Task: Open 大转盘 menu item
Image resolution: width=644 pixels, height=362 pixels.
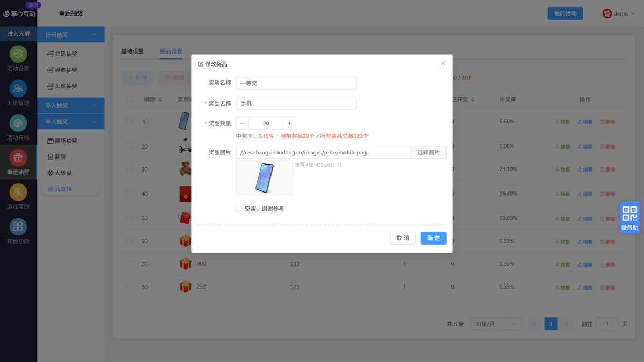Action: (60, 173)
